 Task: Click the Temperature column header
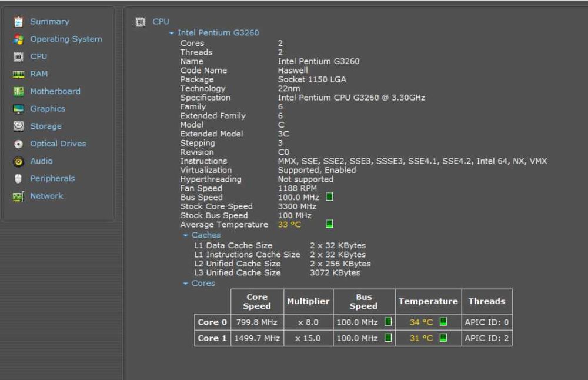point(428,301)
